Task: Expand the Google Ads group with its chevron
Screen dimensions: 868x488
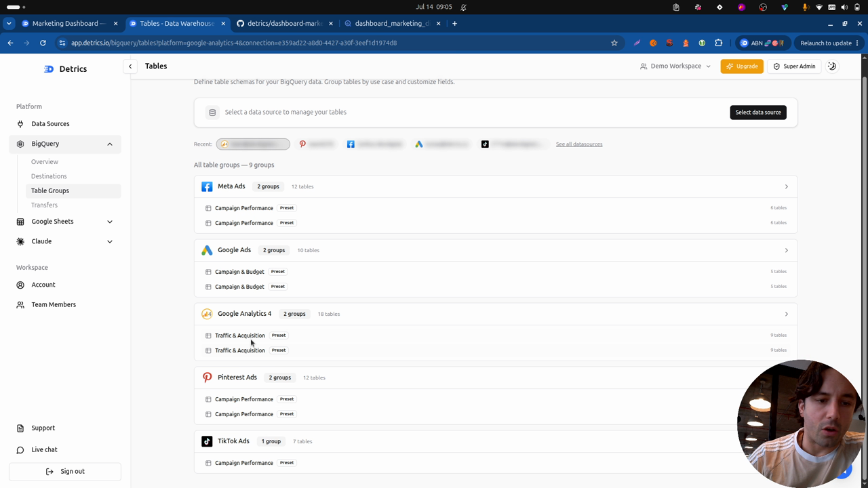Action: point(786,250)
